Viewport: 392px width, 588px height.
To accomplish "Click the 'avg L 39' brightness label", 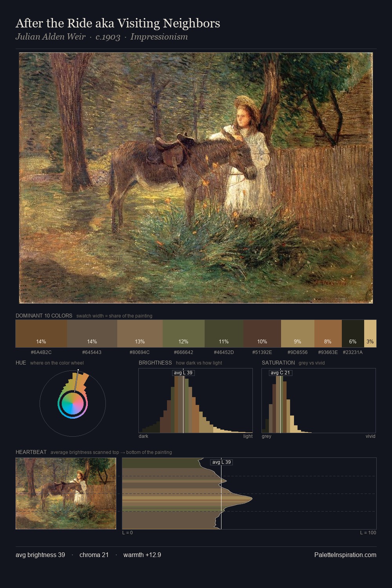I will (183, 373).
